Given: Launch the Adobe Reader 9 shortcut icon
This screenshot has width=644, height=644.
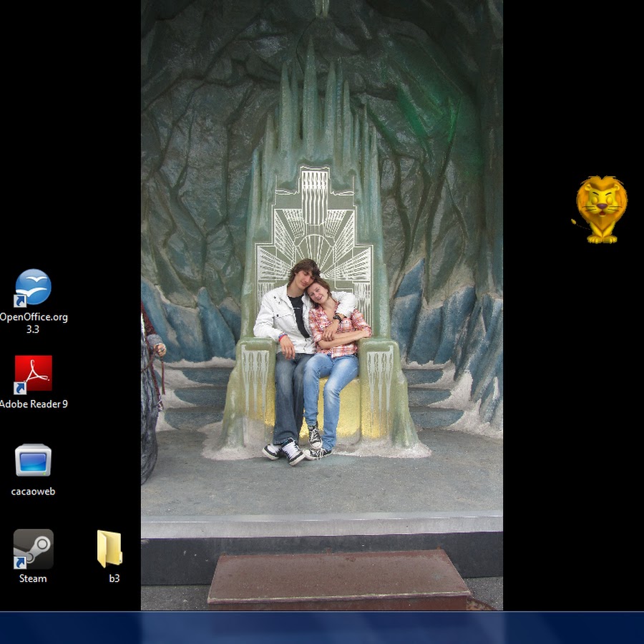Looking at the screenshot, I should (33, 374).
